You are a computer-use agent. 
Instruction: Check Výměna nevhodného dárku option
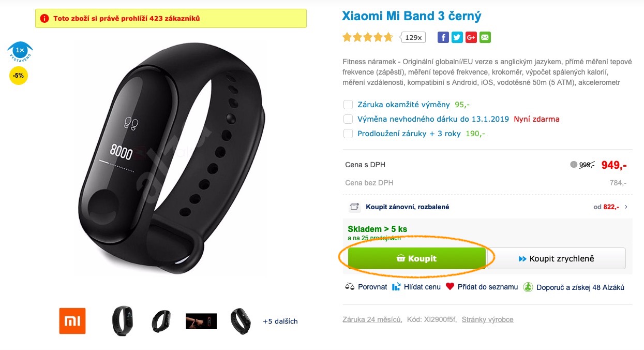(x=348, y=119)
